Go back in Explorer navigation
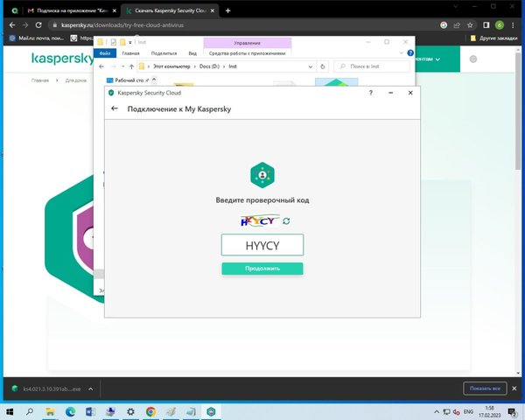The width and height of the screenshot is (525, 420). [101, 66]
